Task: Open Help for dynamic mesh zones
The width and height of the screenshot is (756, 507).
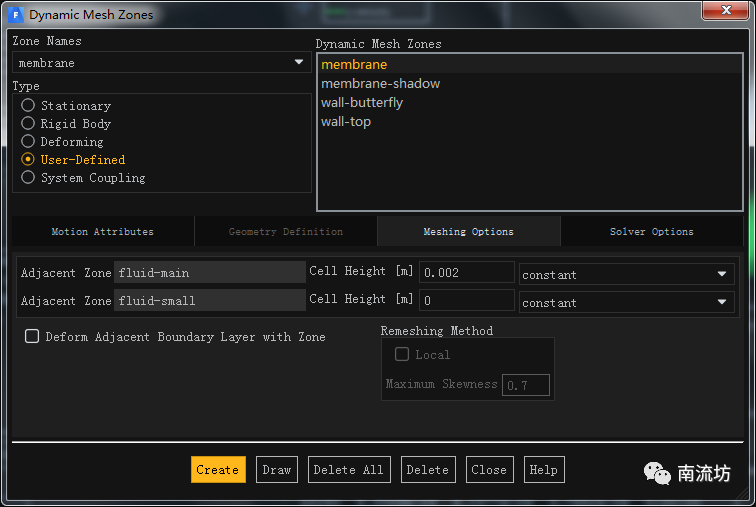Action: [x=543, y=470]
